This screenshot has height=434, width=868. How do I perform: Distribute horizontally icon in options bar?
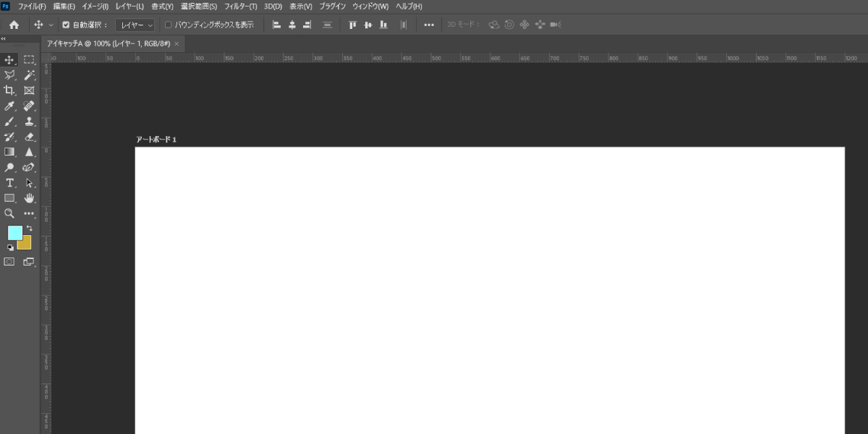coord(404,25)
